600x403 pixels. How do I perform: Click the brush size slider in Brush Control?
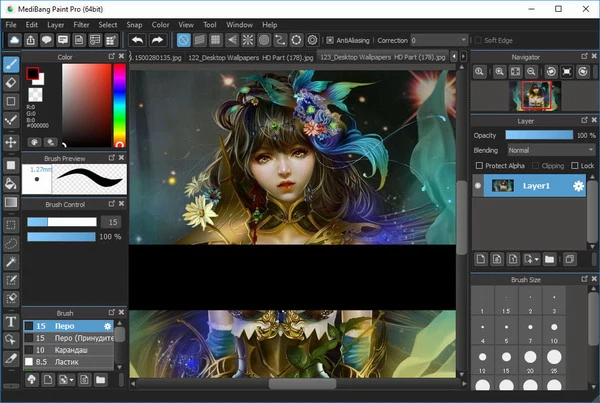pos(62,222)
